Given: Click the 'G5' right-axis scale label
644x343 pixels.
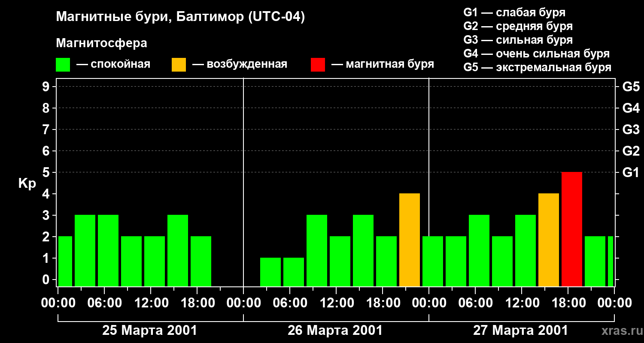Looking at the screenshot, I should [631, 87].
